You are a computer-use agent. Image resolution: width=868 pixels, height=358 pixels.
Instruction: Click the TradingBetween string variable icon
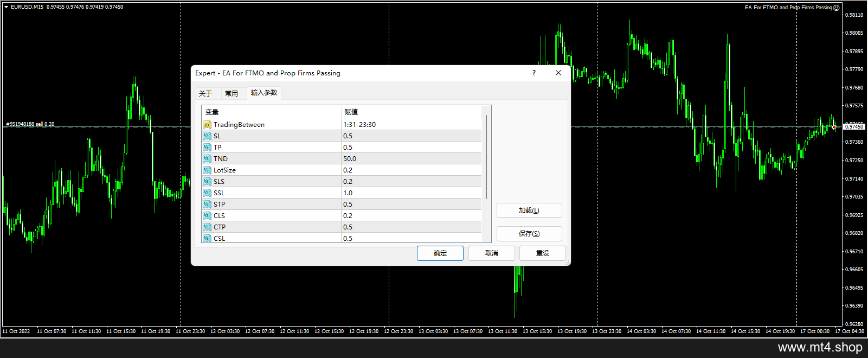click(x=207, y=125)
